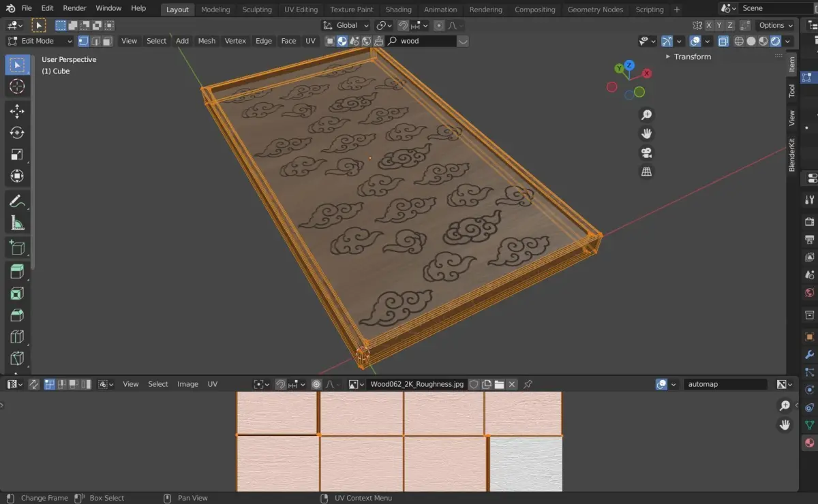Click the wood search field
Screen dimensions: 818x504
coord(422,41)
